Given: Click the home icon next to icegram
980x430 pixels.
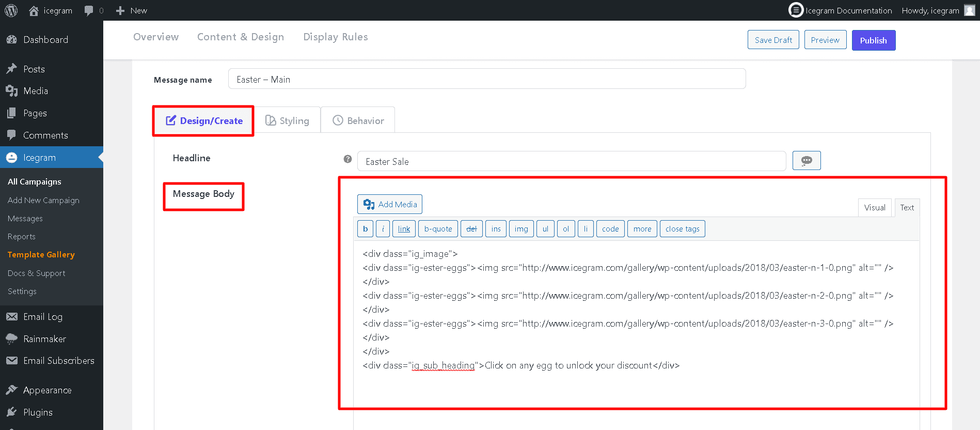Looking at the screenshot, I should click(34, 10).
